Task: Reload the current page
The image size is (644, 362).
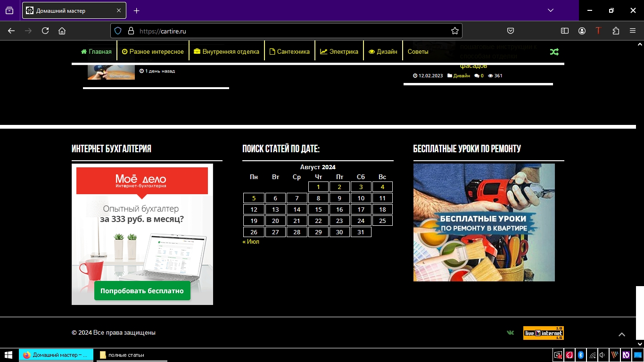Action: [x=45, y=31]
